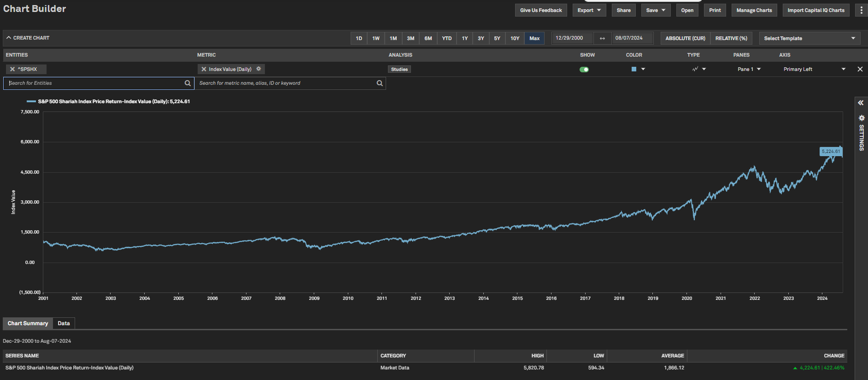Toggle the series Show switch off

point(584,70)
